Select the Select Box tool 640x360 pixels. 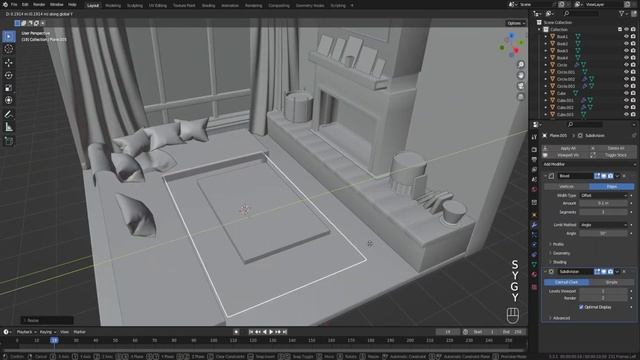coord(9,36)
